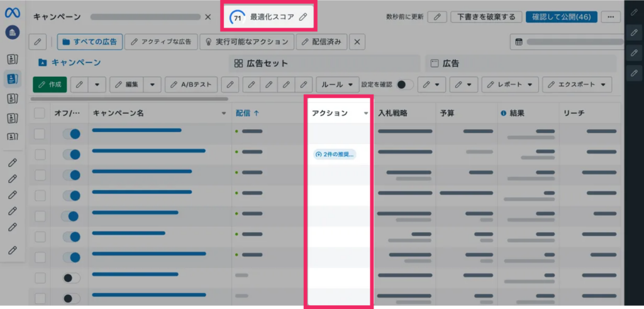Viewport: 644px width, 309px height.
Task: Click the 編集 button
Action: tap(126, 84)
